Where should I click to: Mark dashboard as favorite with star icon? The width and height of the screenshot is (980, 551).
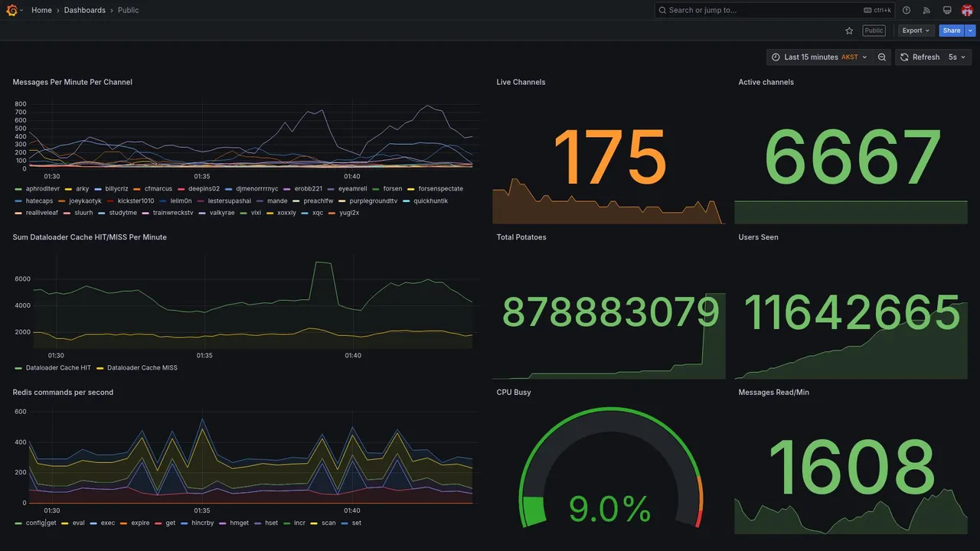pyautogui.click(x=849, y=31)
